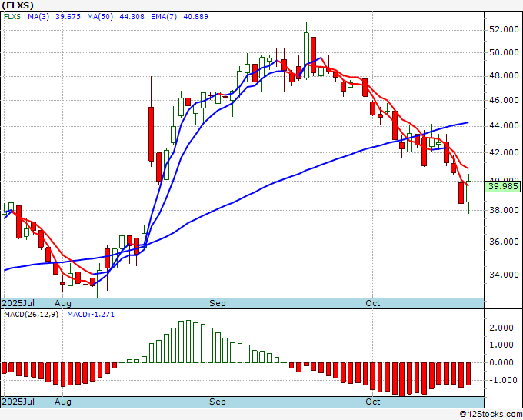
Task: Click the 36.000 price axis label
Action: point(504,242)
